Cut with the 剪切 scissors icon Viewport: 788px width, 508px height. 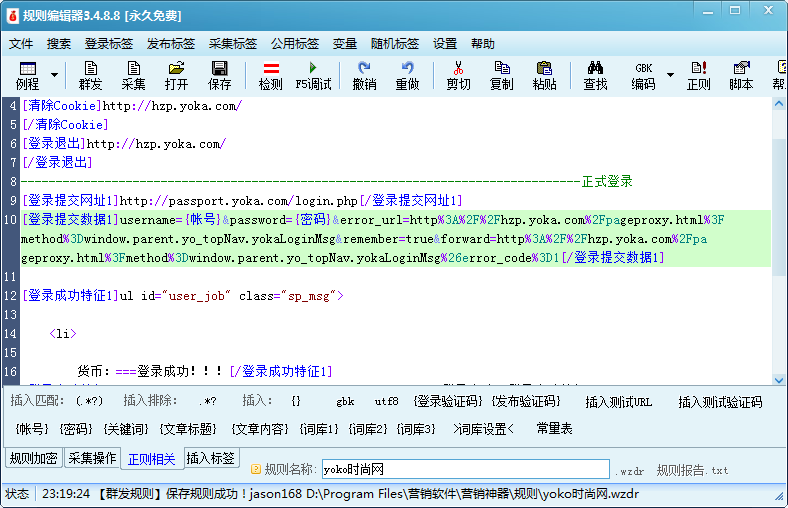tap(458, 75)
